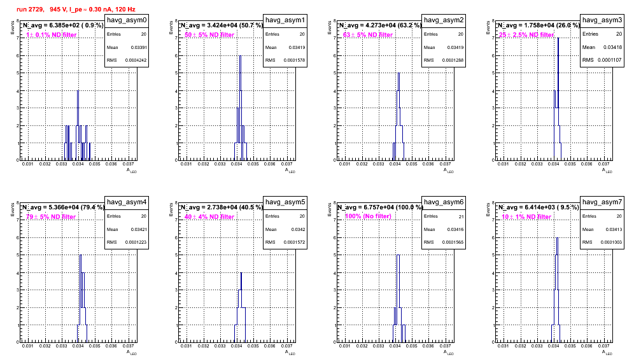Image resolution: width=634 pixels, height=364 pixels.
Task: Click Mean value 0.03418 in havg_asym3 box
Action: (x=612, y=47)
